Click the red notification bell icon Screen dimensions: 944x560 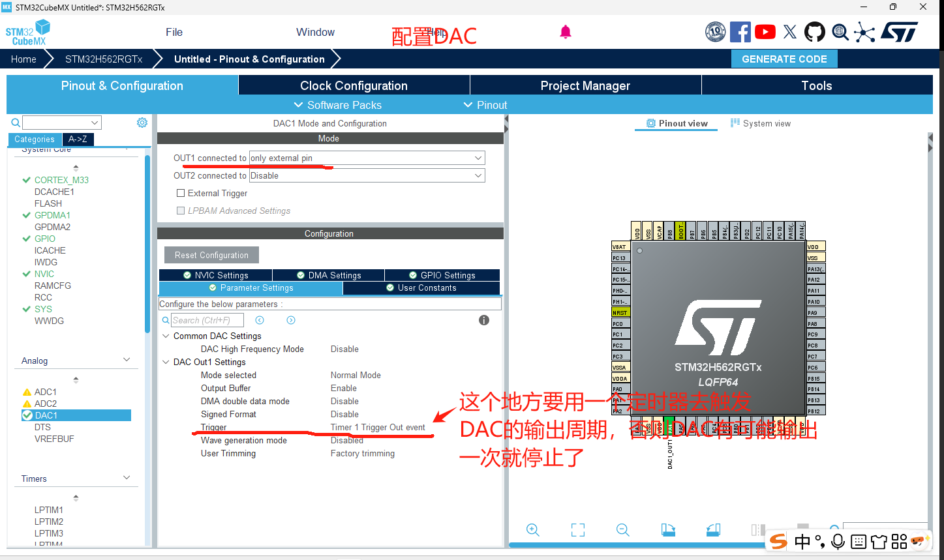click(566, 32)
